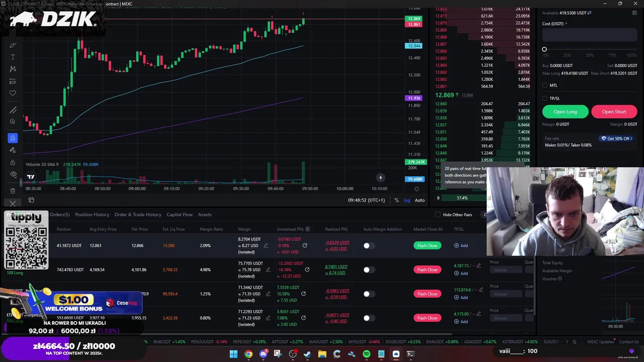
Task: Click the order size slider handle
Action: [x=544, y=49]
